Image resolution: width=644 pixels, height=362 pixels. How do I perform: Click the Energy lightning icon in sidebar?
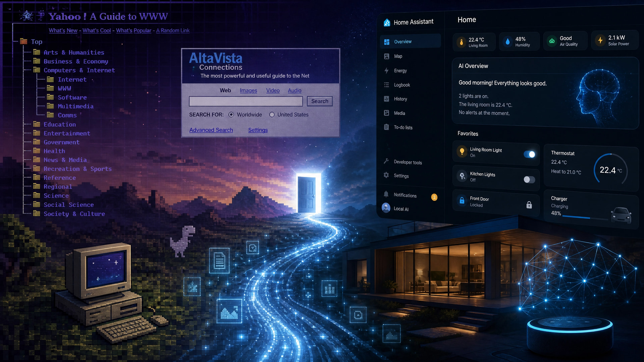[x=387, y=71]
